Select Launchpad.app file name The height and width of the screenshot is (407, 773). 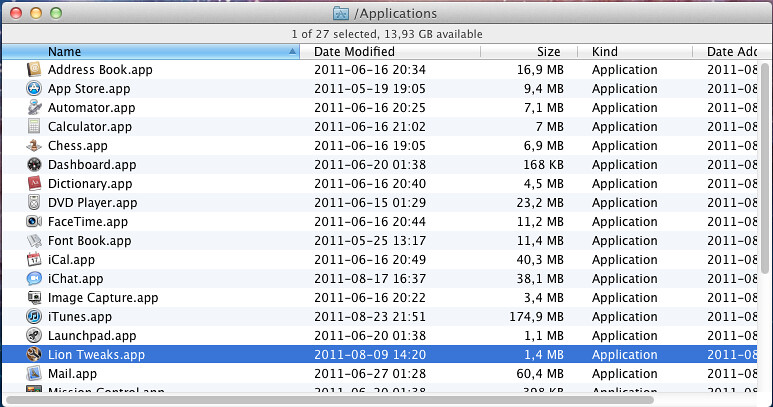coord(92,336)
